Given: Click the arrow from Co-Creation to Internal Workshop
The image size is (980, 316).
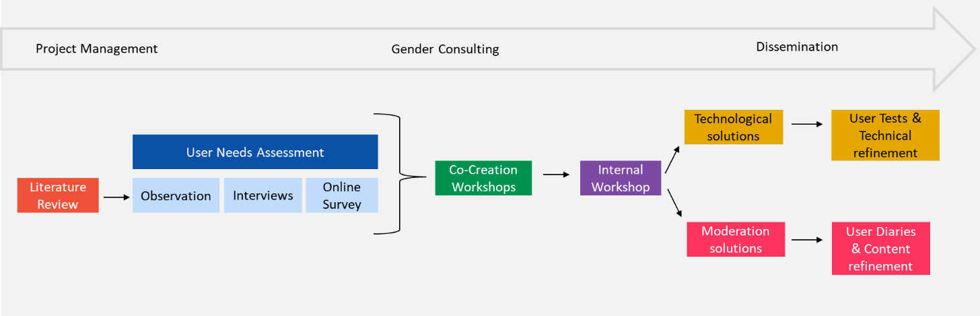Looking at the screenshot, I should pyautogui.click(x=556, y=175).
